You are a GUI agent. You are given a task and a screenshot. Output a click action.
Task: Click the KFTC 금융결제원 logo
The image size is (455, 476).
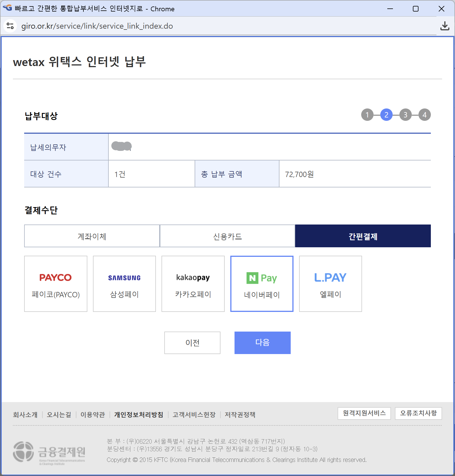pos(49,452)
